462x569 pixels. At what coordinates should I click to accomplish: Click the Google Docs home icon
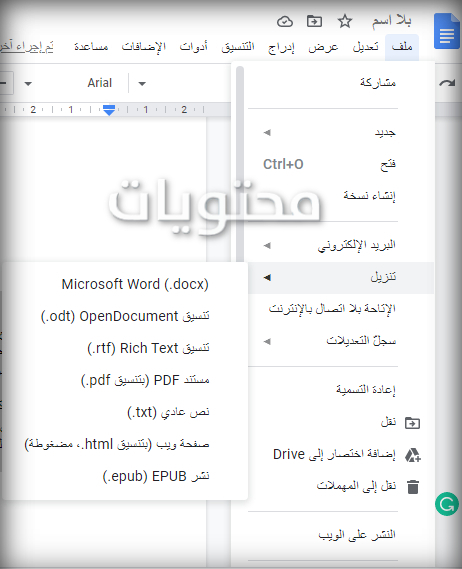tap(447, 31)
